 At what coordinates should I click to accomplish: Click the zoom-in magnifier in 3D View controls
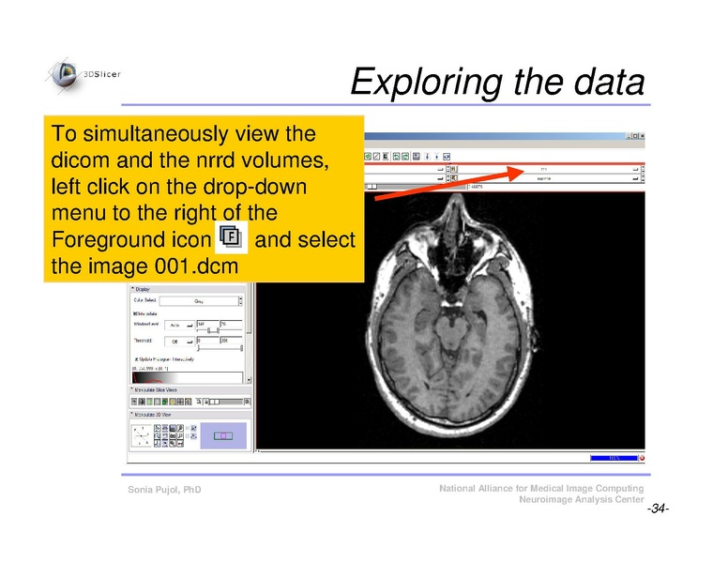[180, 428]
